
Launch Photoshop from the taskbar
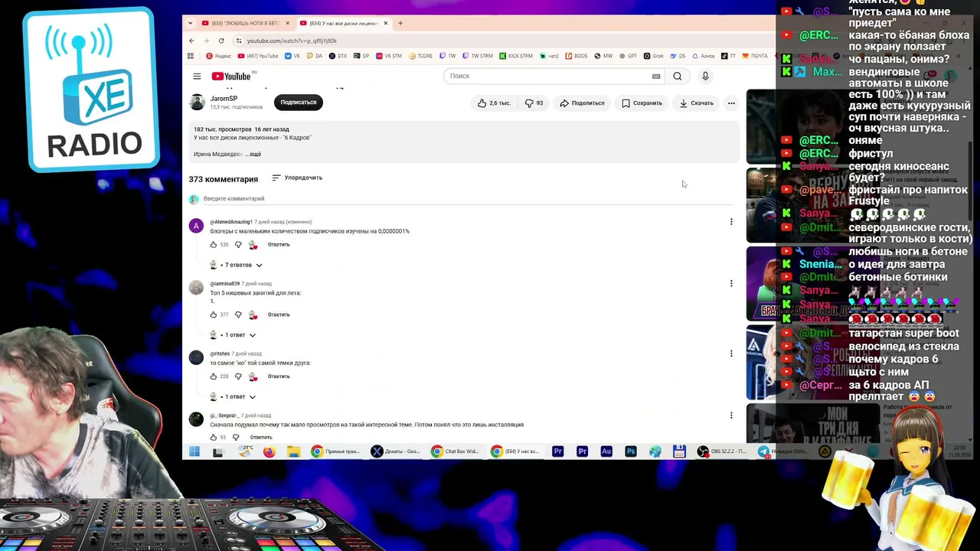[630, 452]
